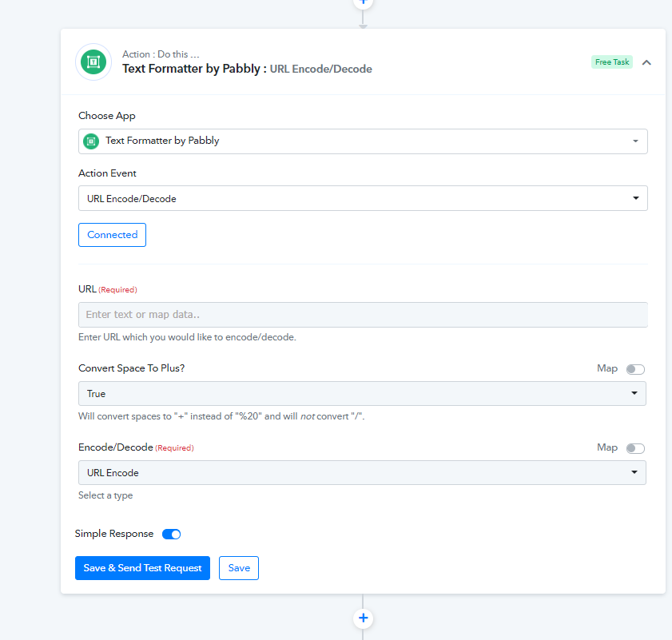
Task: Open the Choose App dropdown
Action: 363,141
